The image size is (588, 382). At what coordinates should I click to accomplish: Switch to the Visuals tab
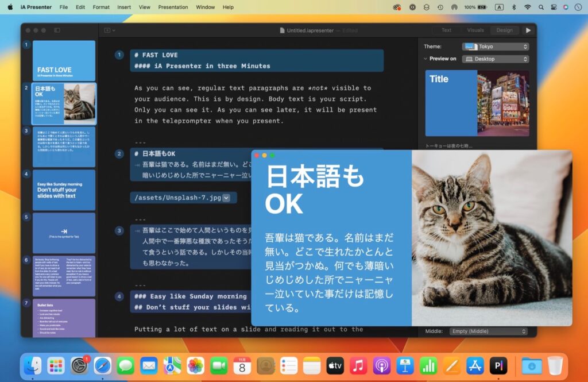tap(474, 30)
